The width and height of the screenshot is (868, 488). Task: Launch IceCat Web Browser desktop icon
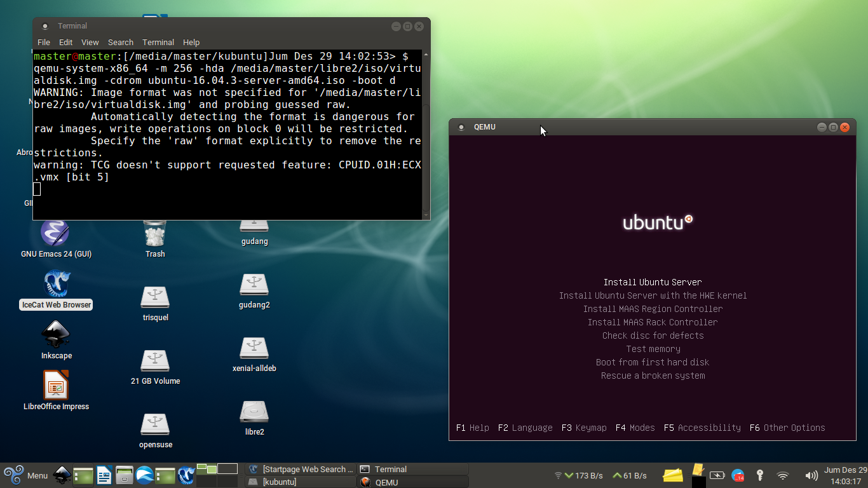[x=55, y=283]
